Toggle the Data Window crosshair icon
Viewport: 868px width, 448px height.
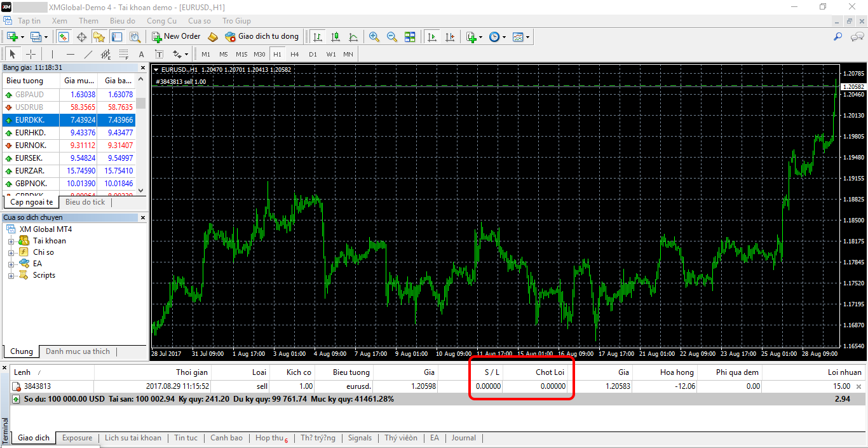tap(81, 37)
